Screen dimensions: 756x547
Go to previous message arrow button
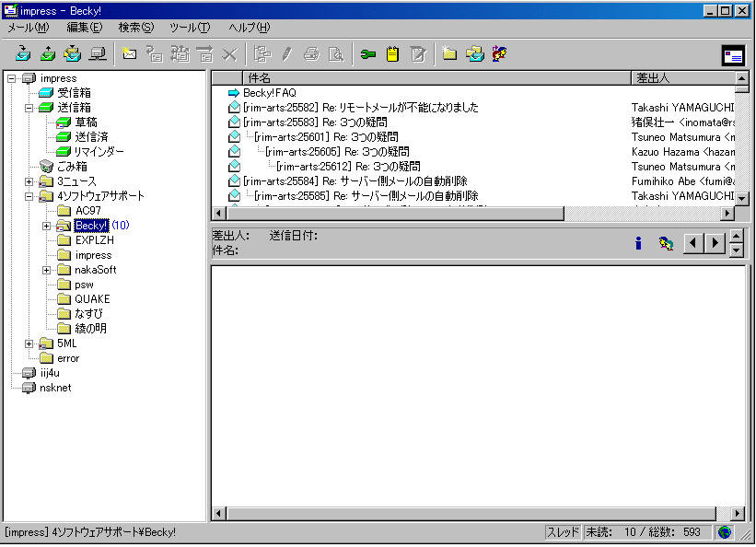(693, 242)
